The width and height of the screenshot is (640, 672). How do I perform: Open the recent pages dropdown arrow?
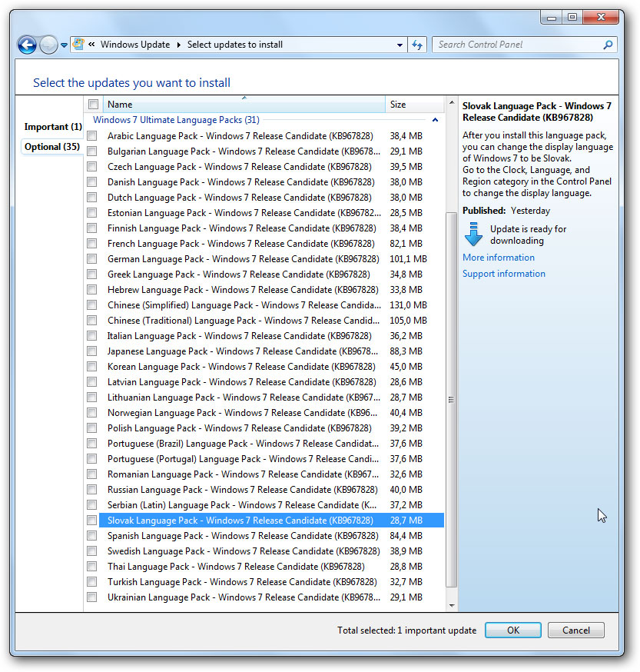tap(64, 45)
